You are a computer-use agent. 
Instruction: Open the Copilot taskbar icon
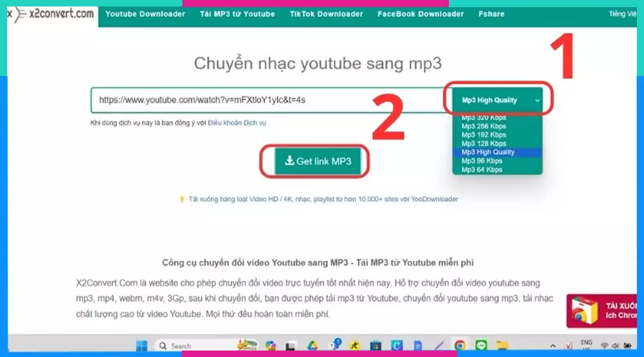point(270,346)
